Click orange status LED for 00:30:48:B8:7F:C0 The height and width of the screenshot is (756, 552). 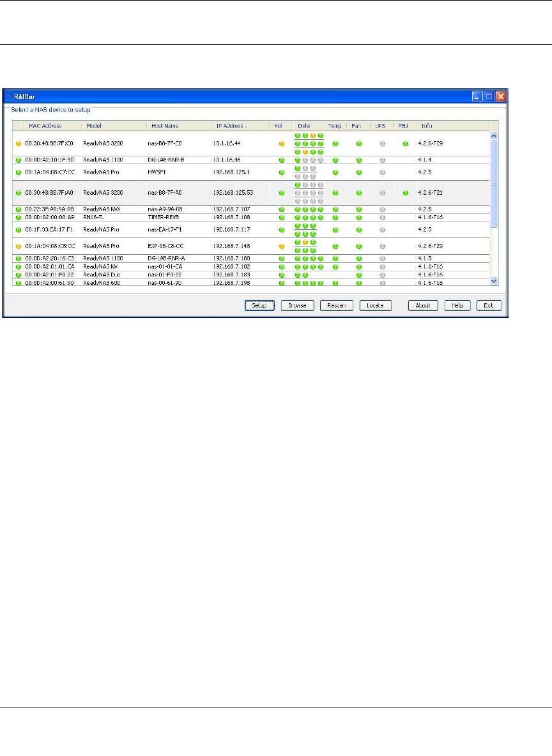click(19, 144)
